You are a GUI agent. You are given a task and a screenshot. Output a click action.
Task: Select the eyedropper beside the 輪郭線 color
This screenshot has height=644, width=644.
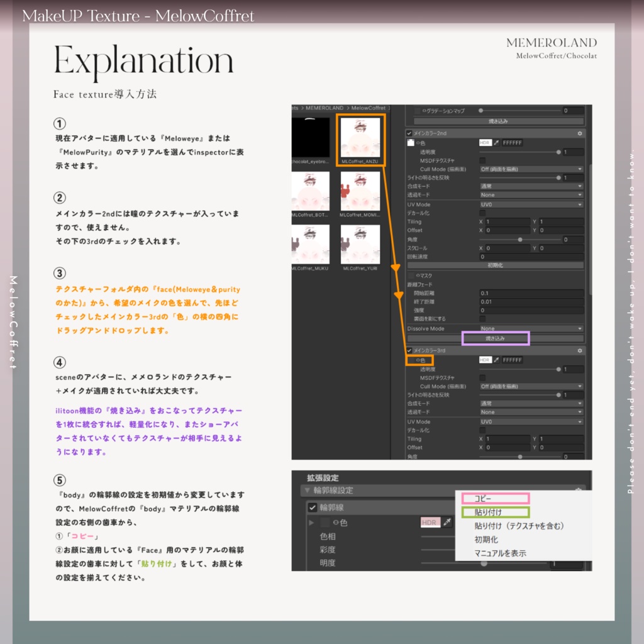pyautogui.click(x=447, y=522)
